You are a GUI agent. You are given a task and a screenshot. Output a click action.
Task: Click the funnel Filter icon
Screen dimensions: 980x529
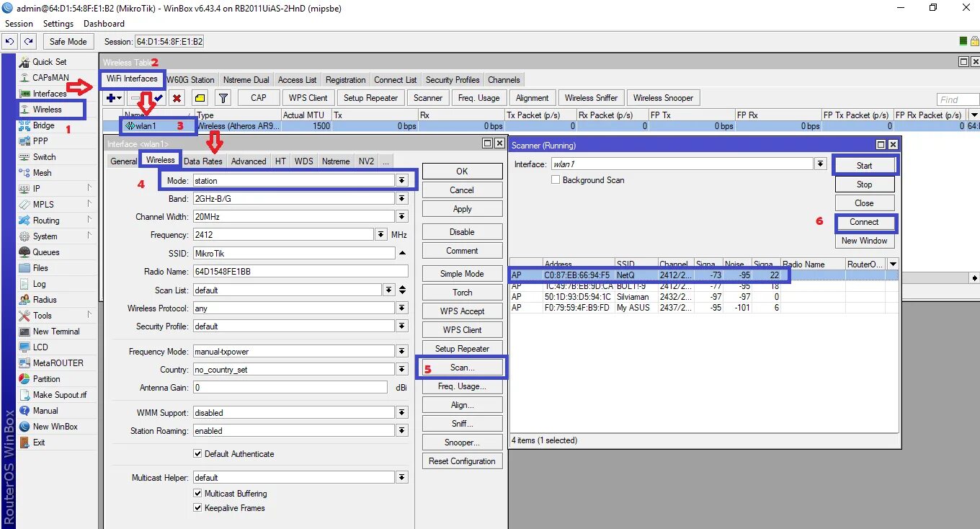(x=223, y=98)
